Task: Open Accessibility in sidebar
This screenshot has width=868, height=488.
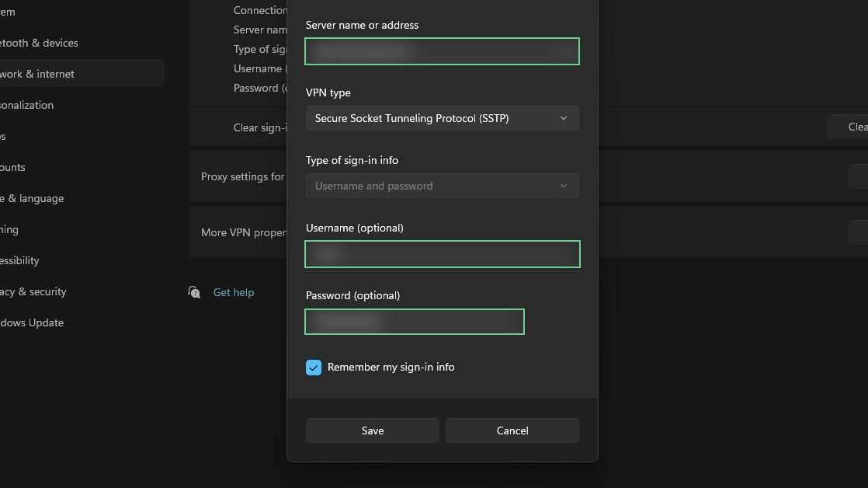Action: 19,260
